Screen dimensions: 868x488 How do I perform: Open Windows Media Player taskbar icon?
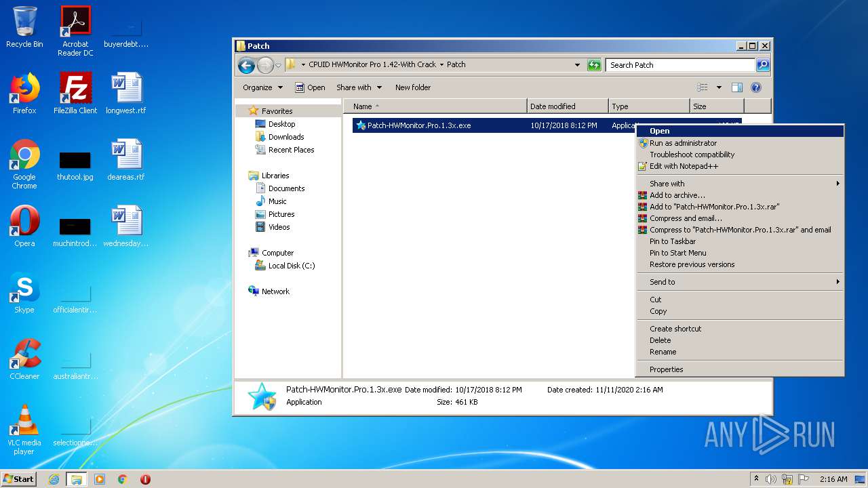point(100,479)
